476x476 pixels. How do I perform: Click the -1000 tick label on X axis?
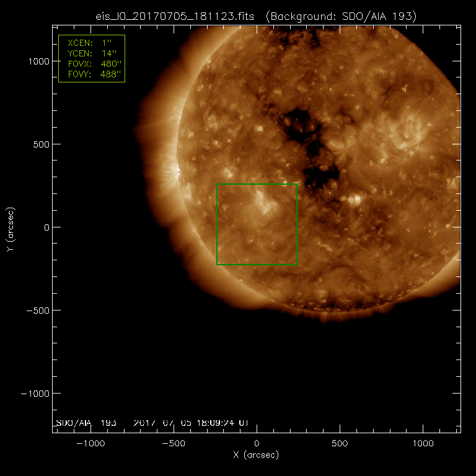point(90,444)
